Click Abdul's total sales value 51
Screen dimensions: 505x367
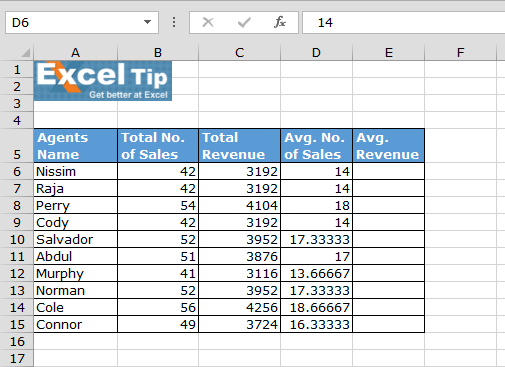158,256
